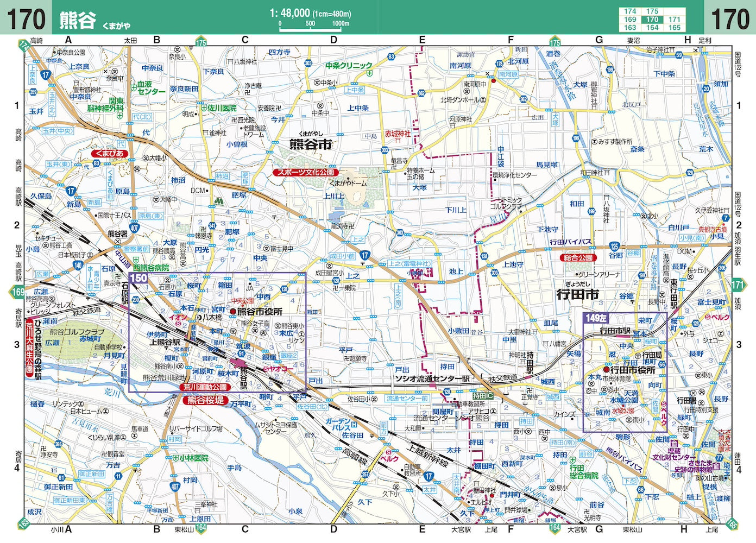Image resolution: width=756 pixels, height=543 pixels.
Task: Select the 佐川医院 hospital symbol
Action: click(204, 108)
